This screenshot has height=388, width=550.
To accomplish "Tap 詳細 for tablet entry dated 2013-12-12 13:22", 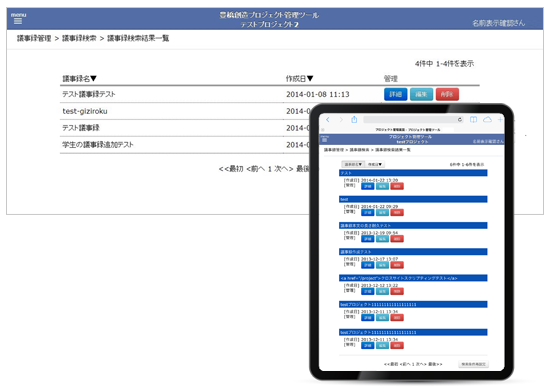I will [x=368, y=291].
